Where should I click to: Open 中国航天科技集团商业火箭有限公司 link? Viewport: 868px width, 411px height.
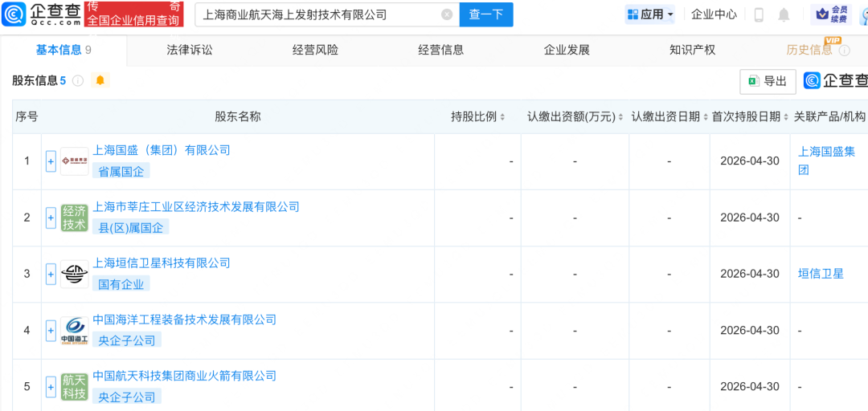point(184,376)
